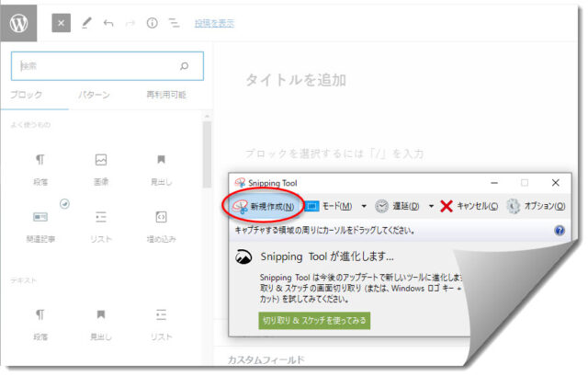Undo the last change
Image resolution: width=588 pixels, height=376 pixels.
108,23
